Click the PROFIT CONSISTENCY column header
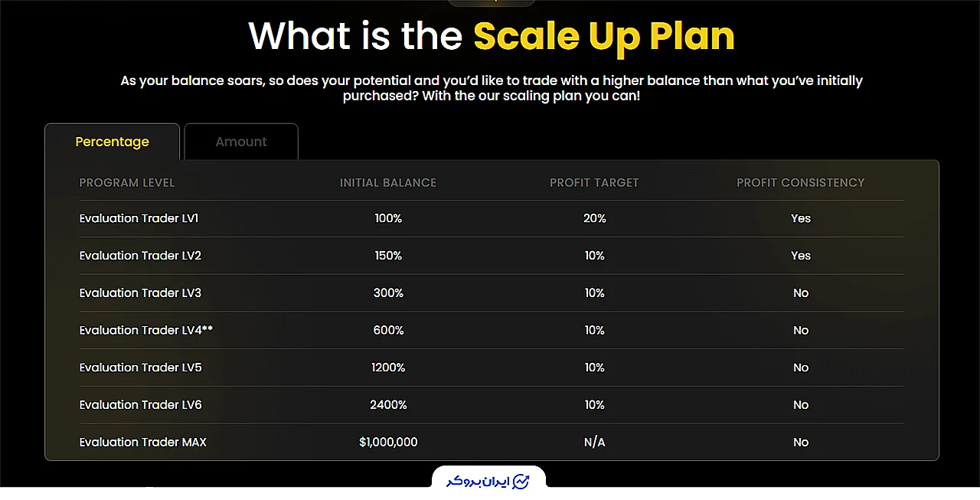 click(801, 183)
